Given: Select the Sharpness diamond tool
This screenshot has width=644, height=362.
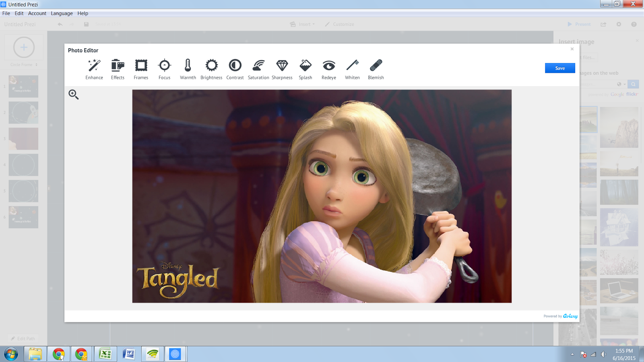Looking at the screenshot, I should 282,69.
